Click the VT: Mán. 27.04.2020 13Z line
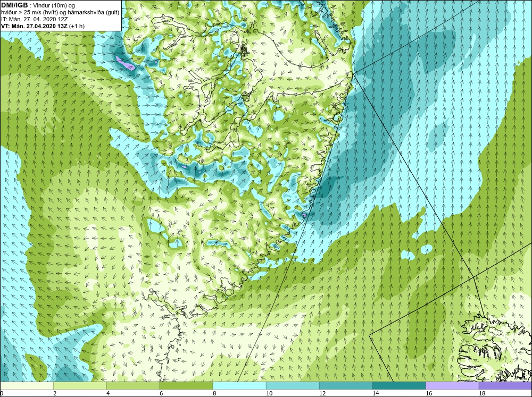532x397 pixels. tap(35, 26)
